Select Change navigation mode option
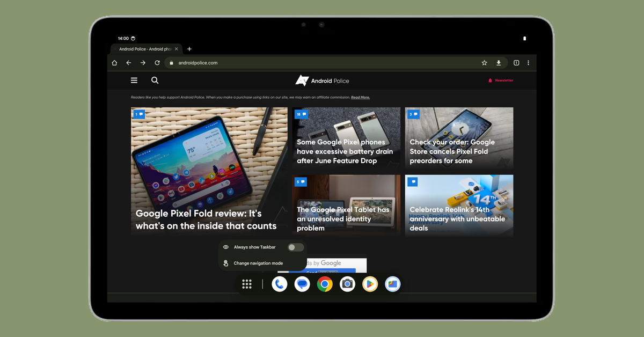This screenshot has height=337, width=644. point(258,263)
